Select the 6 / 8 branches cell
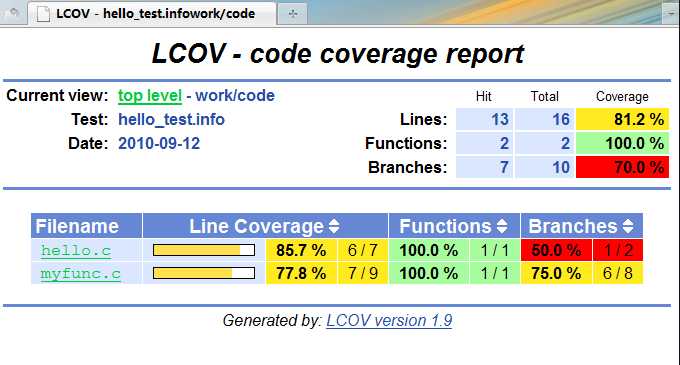This screenshot has height=365, width=680. [618, 273]
